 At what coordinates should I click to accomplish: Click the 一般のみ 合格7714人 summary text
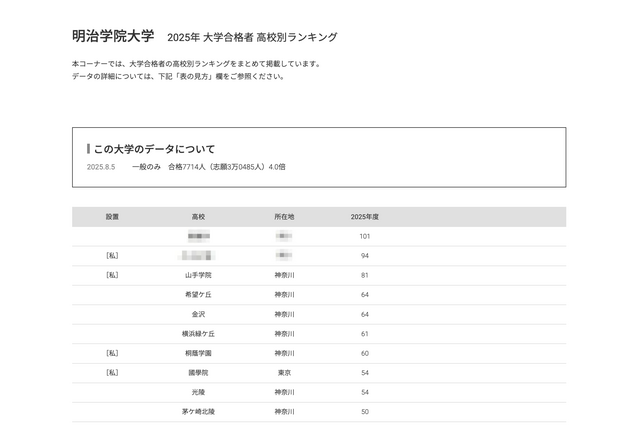click(x=209, y=167)
